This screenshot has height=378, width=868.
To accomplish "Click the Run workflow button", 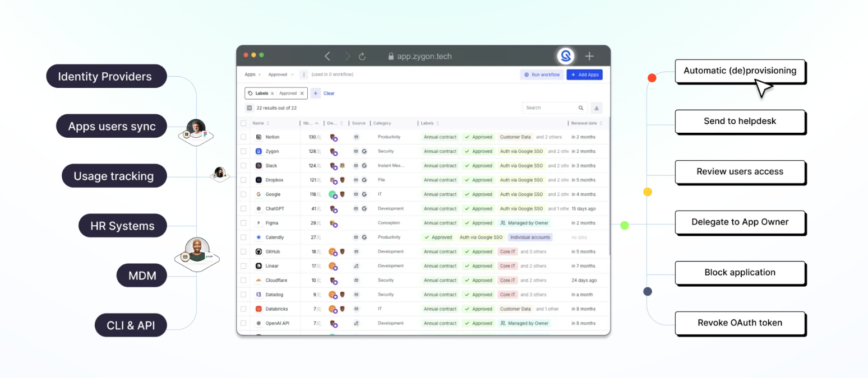I will pyautogui.click(x=542, y=74).
